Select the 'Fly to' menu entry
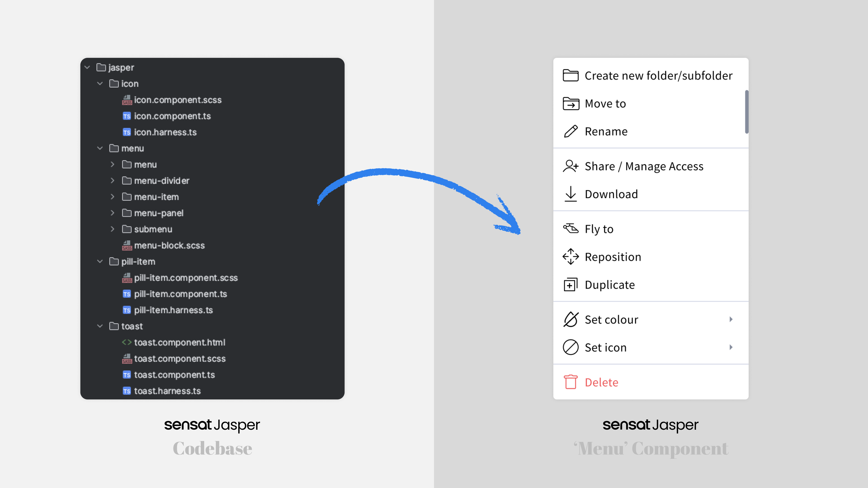 [x=651, y=229]
